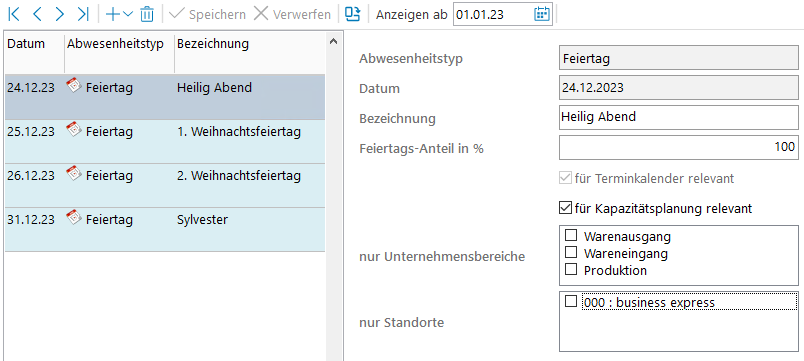Tick the 000 : business express checkbox
Image resolution: width=804 pixels, height=361 pixels.
(571, 301)
